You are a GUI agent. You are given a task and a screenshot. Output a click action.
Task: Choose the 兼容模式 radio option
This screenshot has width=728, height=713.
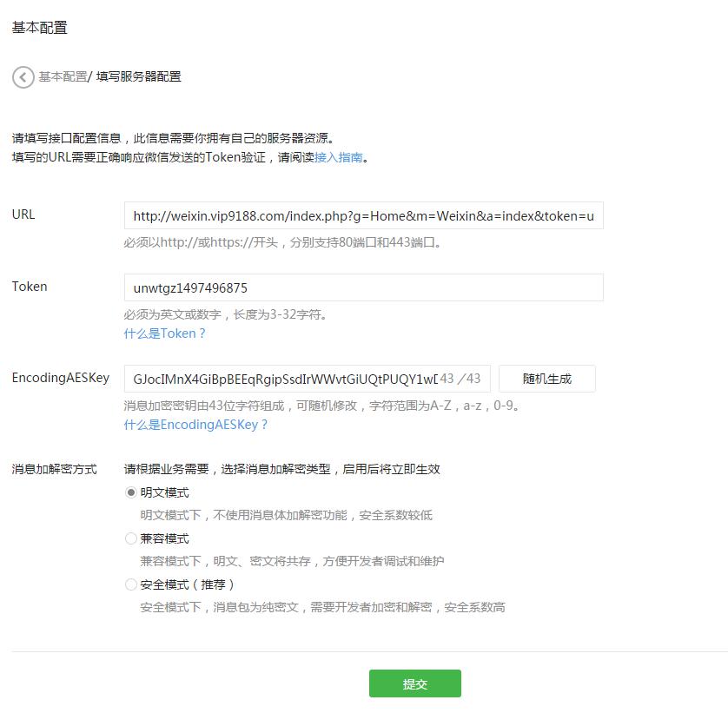132,538
